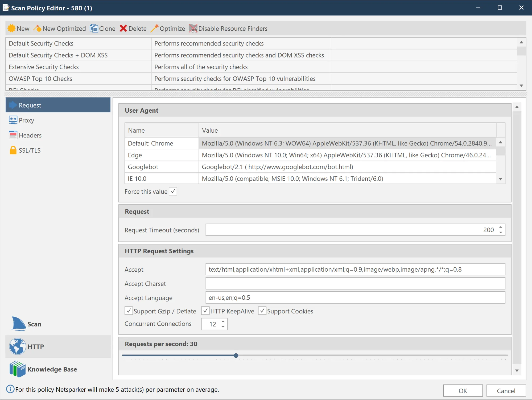532x400 pixels.
Task: Click the Requests per second slider handle
Action: pos(236,355)
